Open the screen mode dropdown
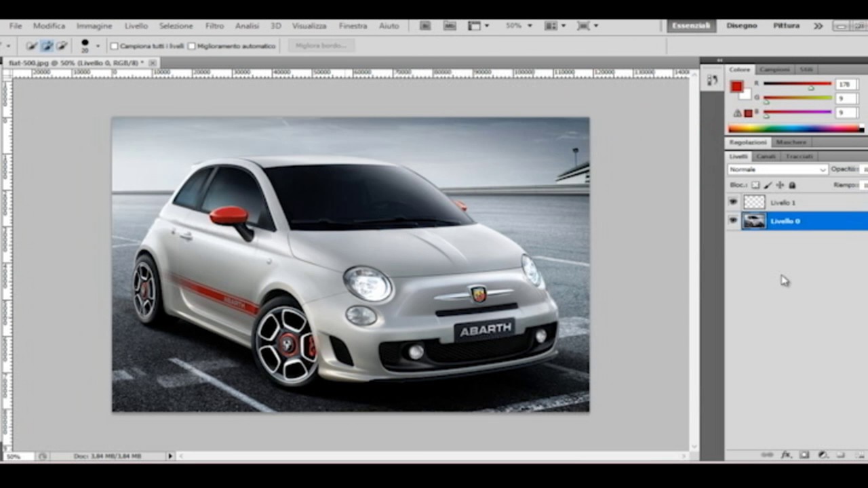Screen dimensions: 868x488 tap(587, 26)
